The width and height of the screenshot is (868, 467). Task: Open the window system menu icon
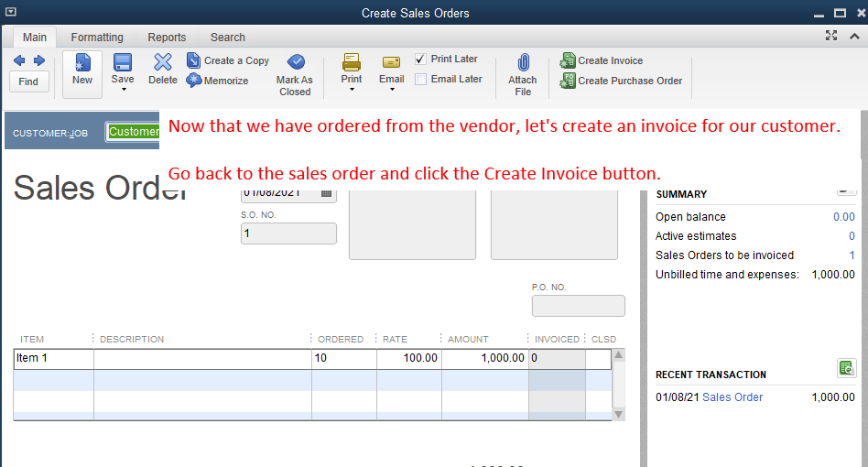[10, 12]
